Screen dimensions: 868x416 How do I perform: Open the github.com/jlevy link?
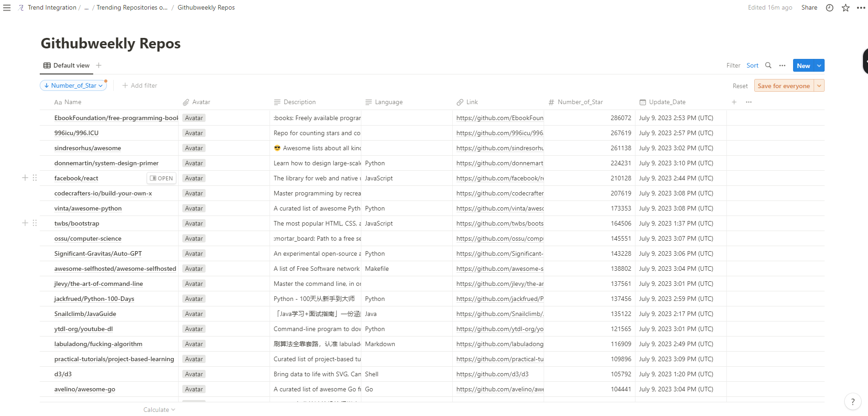click(x=500, y=284)
